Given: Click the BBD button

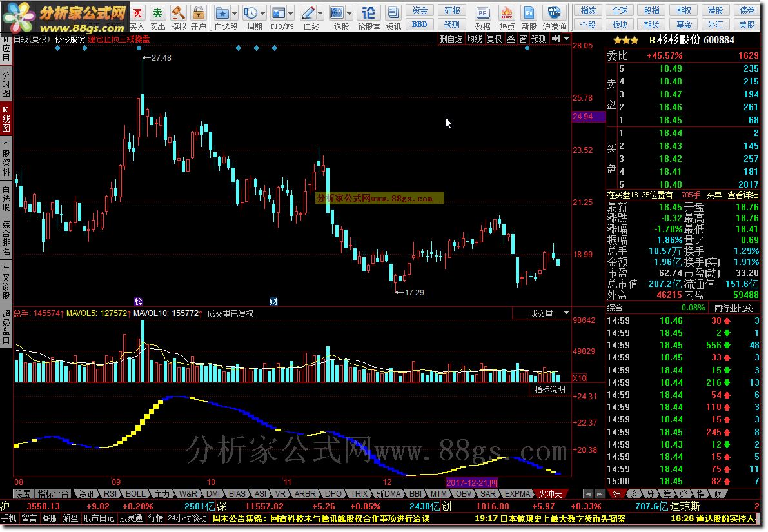Looking at the screenshot, I should click(420, 24).
